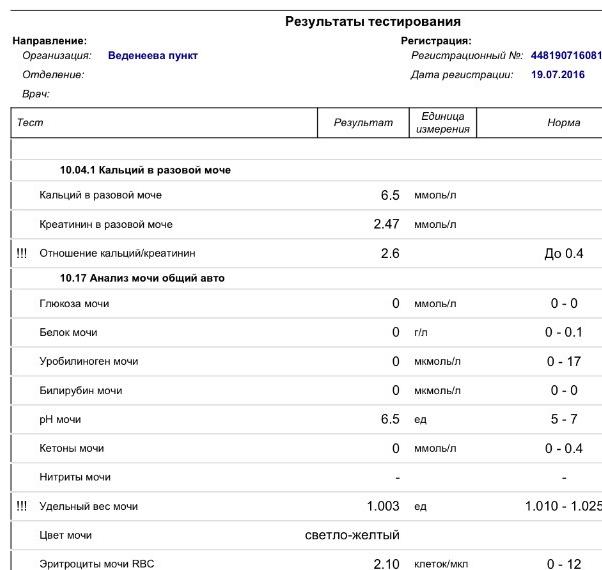Click the calcium/creatinine ratio result 2.6
The height and width of the screenshot is (570, 602).
coord(390,254)
